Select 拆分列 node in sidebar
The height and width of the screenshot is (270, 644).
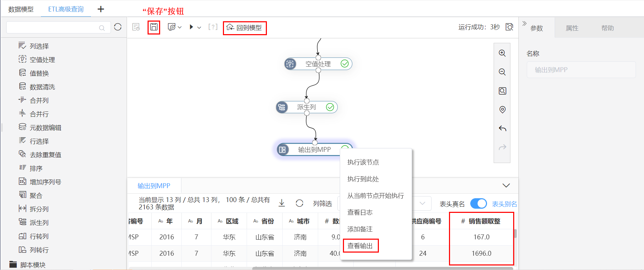point(33,209)
